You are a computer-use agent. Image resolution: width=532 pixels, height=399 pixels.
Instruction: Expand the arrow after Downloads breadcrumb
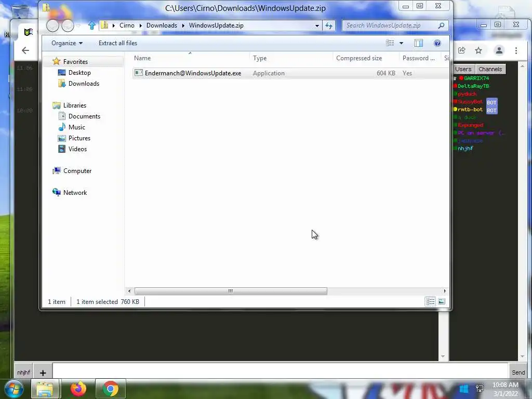[x=183, y=25]
